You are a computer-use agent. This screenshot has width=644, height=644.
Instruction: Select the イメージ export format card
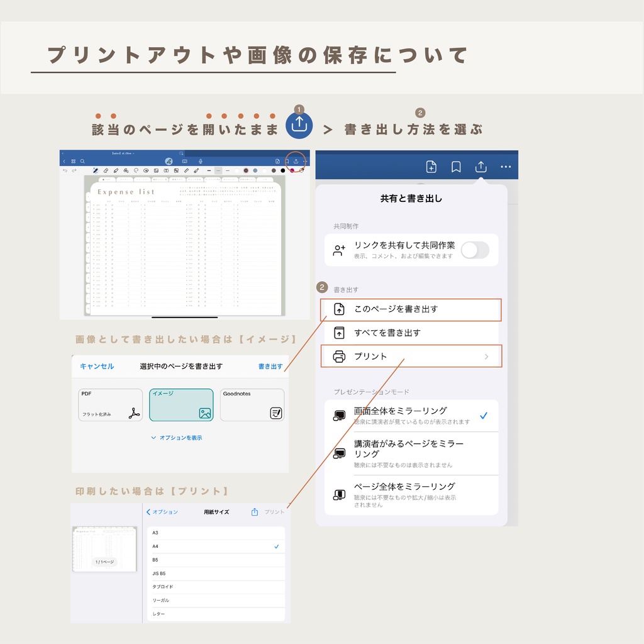coord(181,406)
